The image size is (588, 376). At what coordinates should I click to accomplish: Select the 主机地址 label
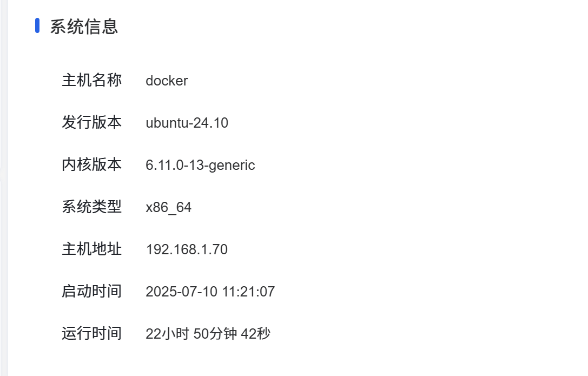click(x=92, y=249)
